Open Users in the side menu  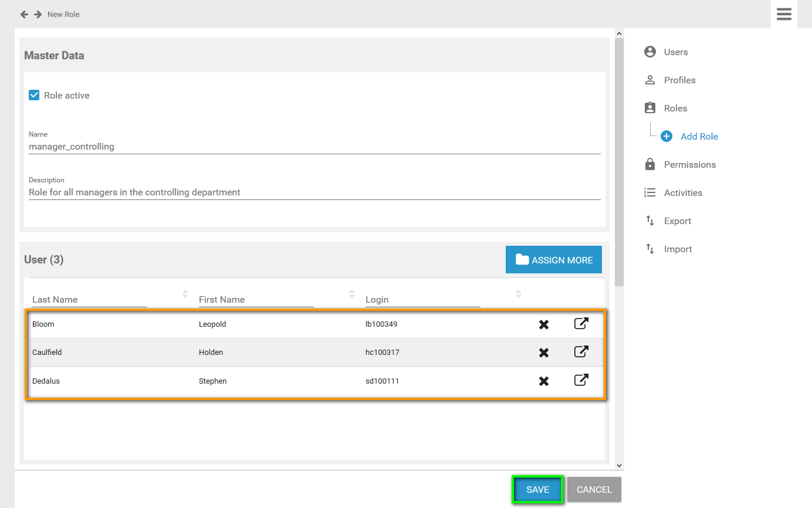(675, 52)
